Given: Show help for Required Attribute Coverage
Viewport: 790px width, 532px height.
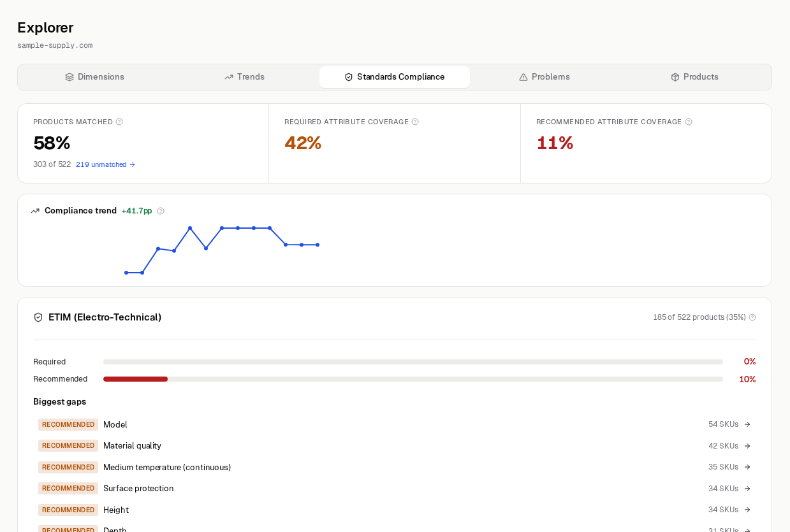Looking at the screenshot, I should pos(415,122).
